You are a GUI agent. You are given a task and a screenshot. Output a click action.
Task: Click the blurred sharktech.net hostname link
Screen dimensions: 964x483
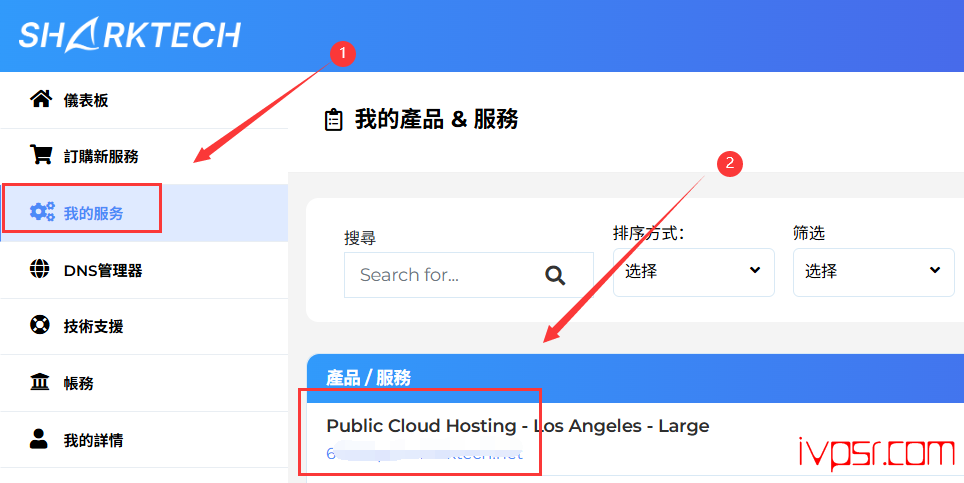pyautogui.click(x=424, y=454)
